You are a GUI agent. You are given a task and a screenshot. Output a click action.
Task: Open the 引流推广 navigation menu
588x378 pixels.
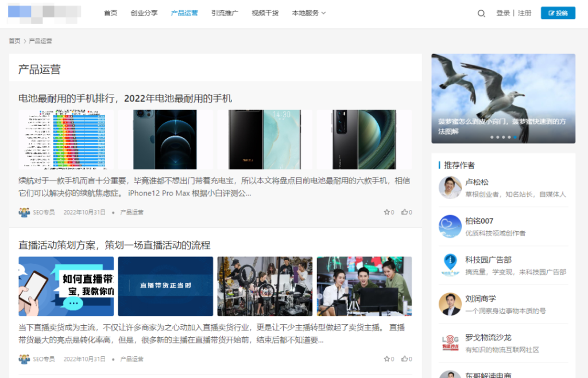pyautogui.click(x=225, y=13)
